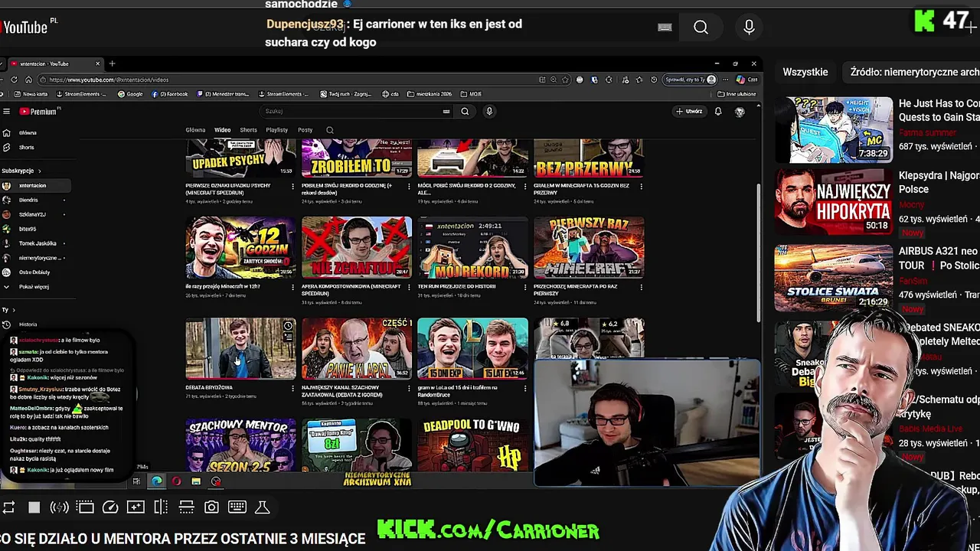Open the PANIE KLAPA chess channel video thumbnail
980x551 pixels.
(357, 348)
